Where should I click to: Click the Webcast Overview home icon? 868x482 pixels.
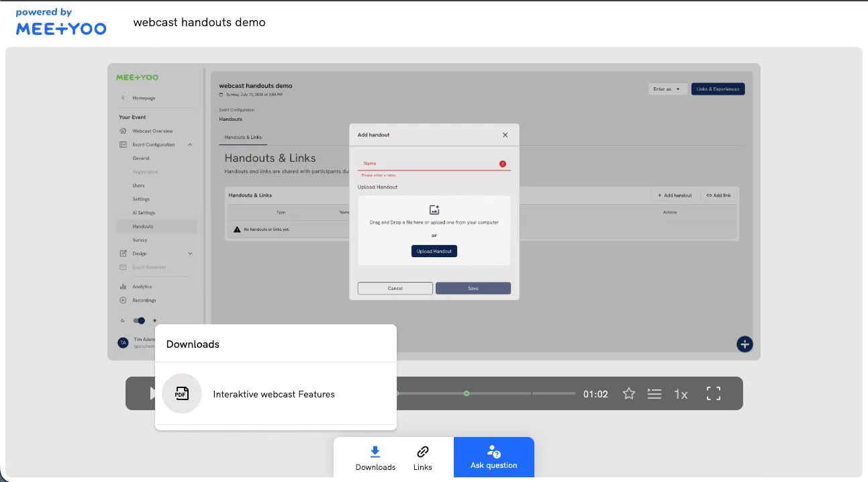123,131
